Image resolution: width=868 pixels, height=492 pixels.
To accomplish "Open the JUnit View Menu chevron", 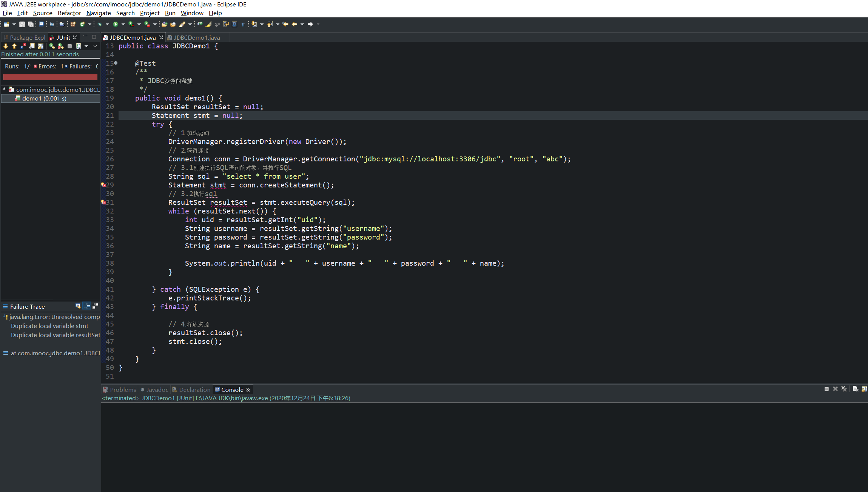I will pos(95,46).
